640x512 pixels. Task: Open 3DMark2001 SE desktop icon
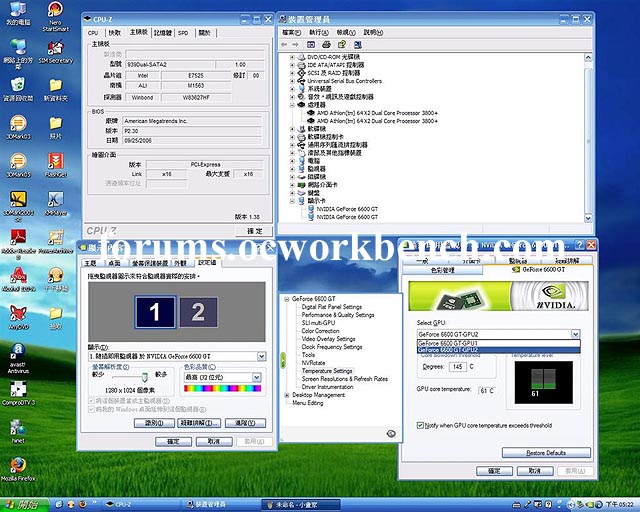click(x=18, y=206)
